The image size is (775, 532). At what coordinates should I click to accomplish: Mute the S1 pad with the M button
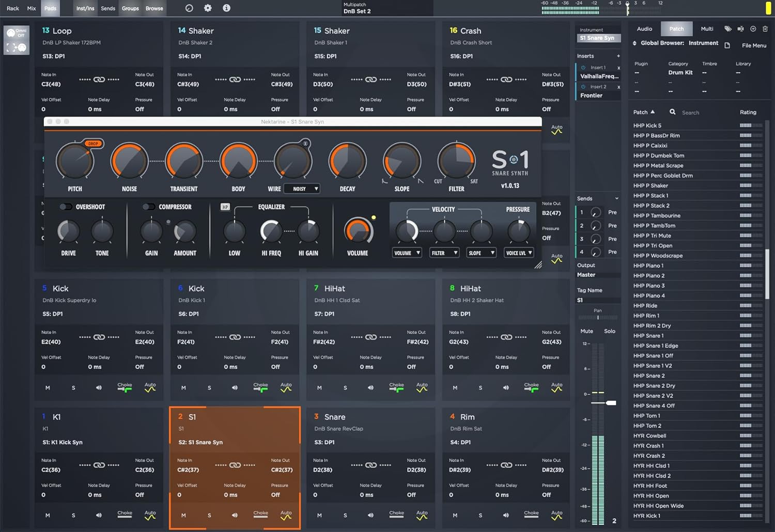point(183,515)
